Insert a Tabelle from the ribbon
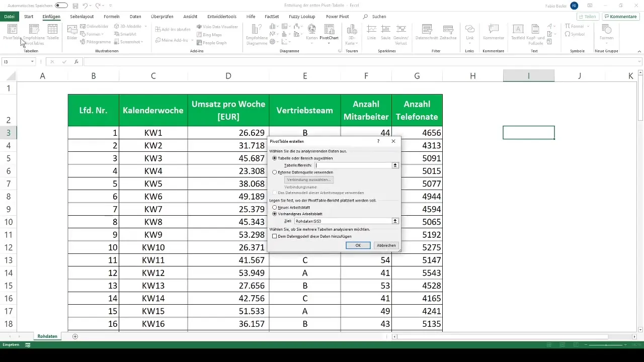644x362 pixels. [53, 32]
